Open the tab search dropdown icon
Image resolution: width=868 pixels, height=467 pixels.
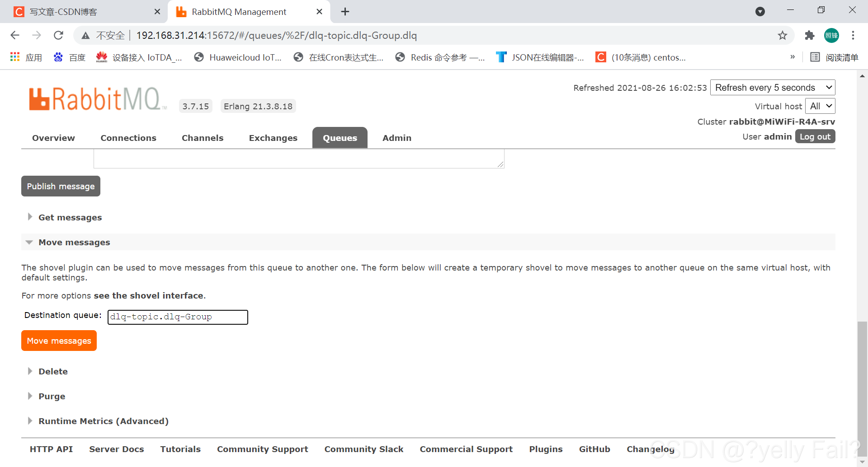[x=760, y=12]
